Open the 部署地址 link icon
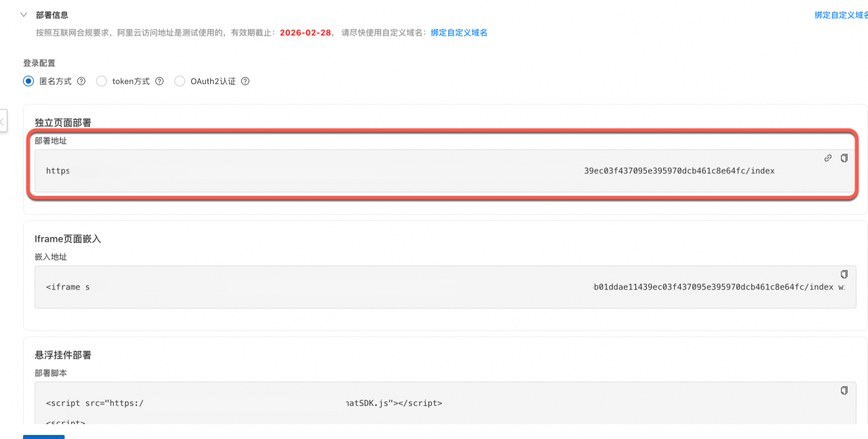 [828, 158]
